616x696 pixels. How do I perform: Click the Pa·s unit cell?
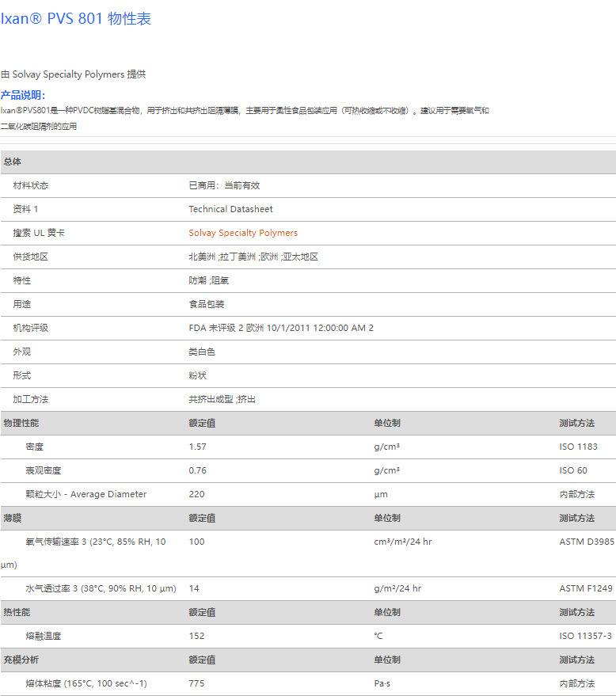pos(382,683)
